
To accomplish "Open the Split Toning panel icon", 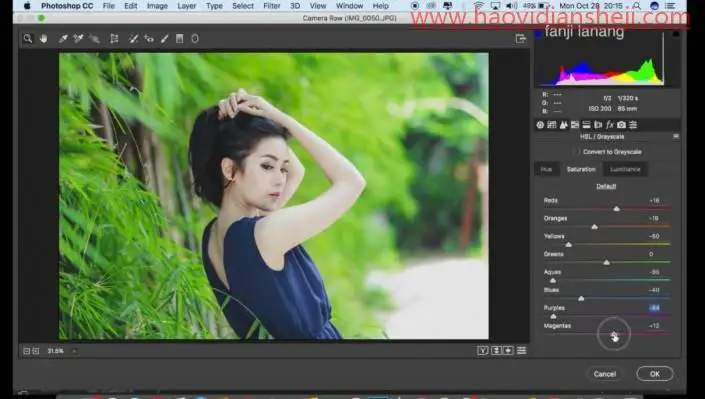I will (586, 125).
